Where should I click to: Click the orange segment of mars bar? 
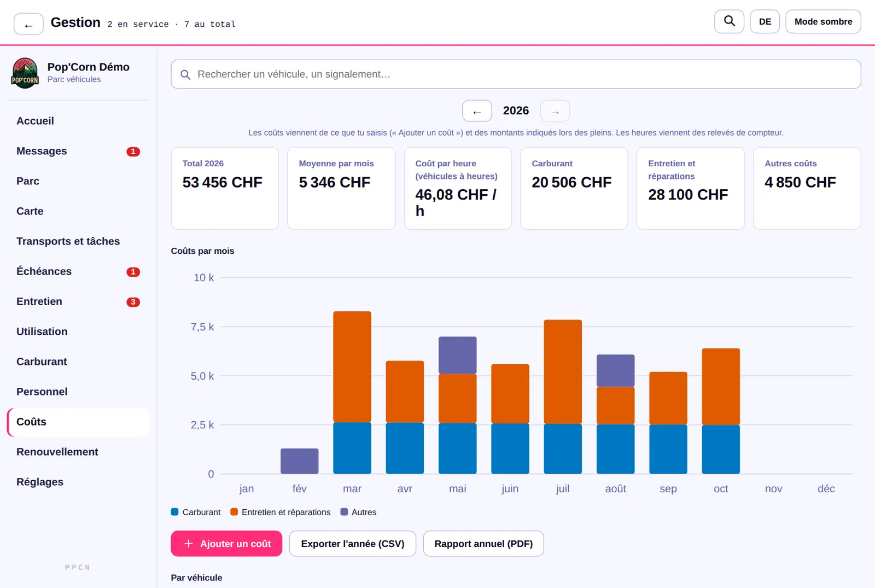point(352,367)
